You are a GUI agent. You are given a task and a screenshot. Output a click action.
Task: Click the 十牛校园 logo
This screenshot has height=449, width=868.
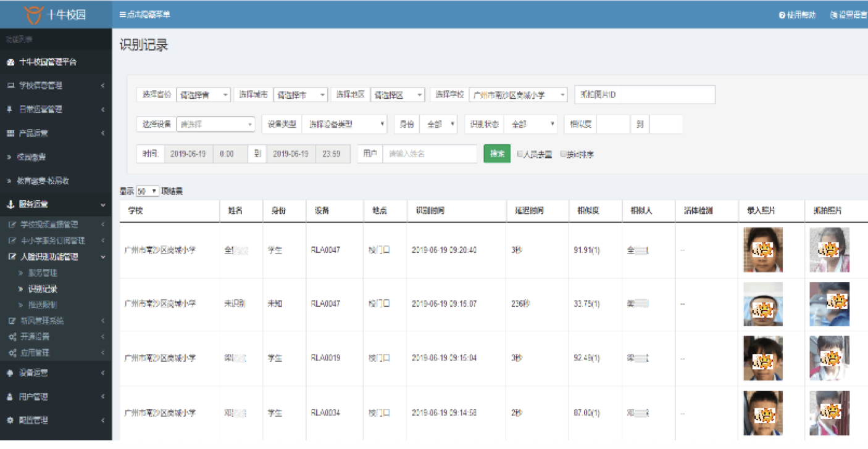click(56, 14)
